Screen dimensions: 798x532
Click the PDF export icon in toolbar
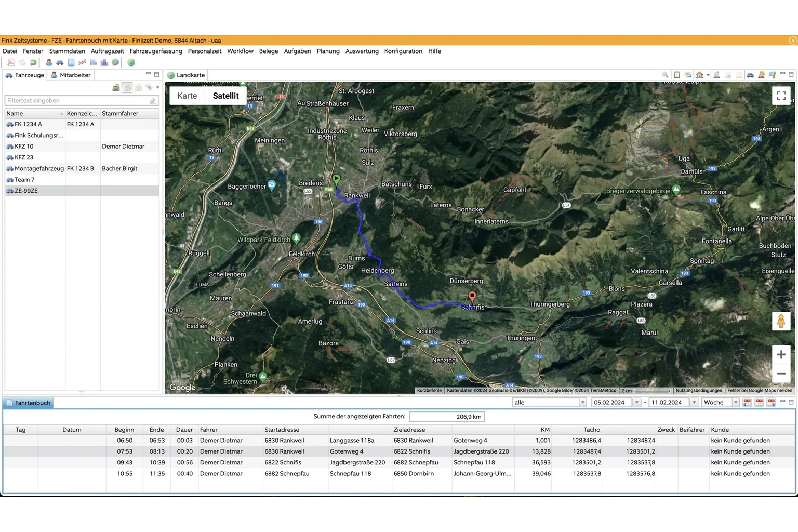[11, 62]
